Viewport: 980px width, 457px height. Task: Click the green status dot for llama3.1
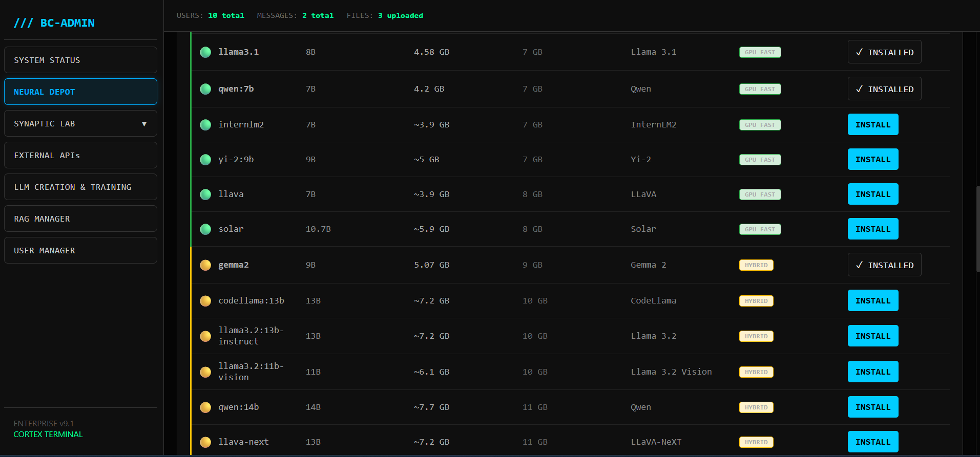point(205,52)
